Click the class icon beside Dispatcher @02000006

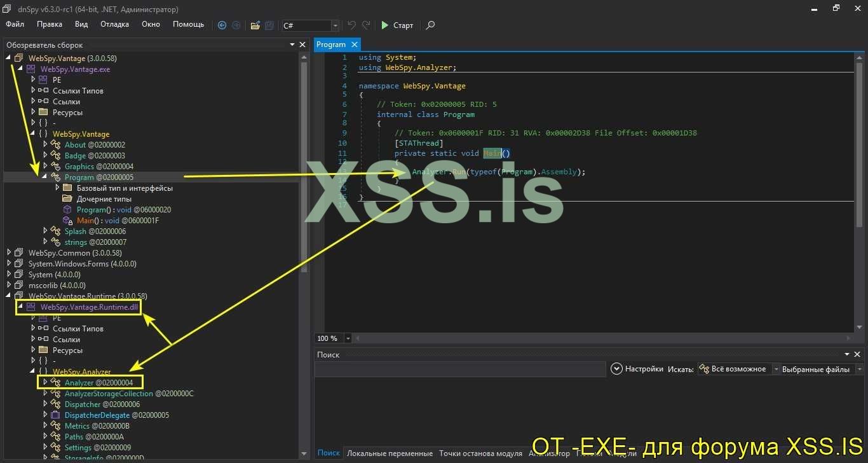pos(55,404)
